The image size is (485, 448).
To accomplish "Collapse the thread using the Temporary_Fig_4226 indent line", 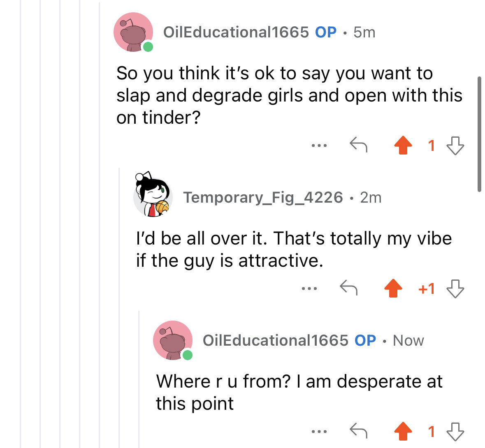I will pos(119,307).
